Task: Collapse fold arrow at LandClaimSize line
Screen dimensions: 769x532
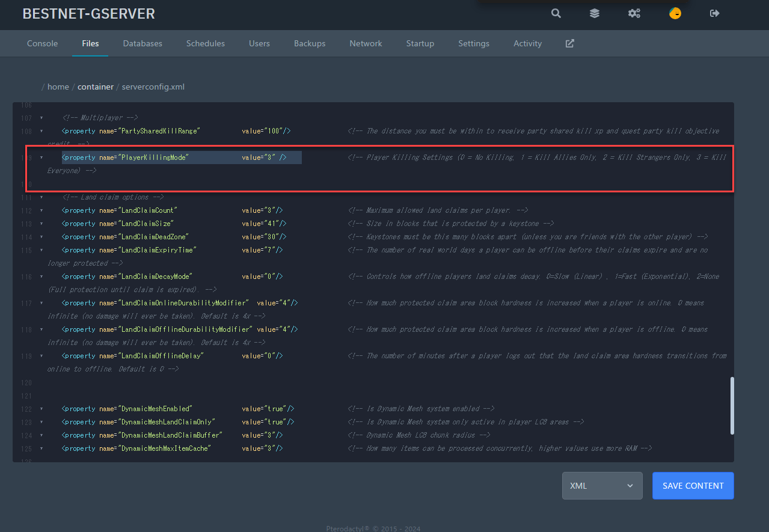Action: pyautogui.click(x=41, y=224)
